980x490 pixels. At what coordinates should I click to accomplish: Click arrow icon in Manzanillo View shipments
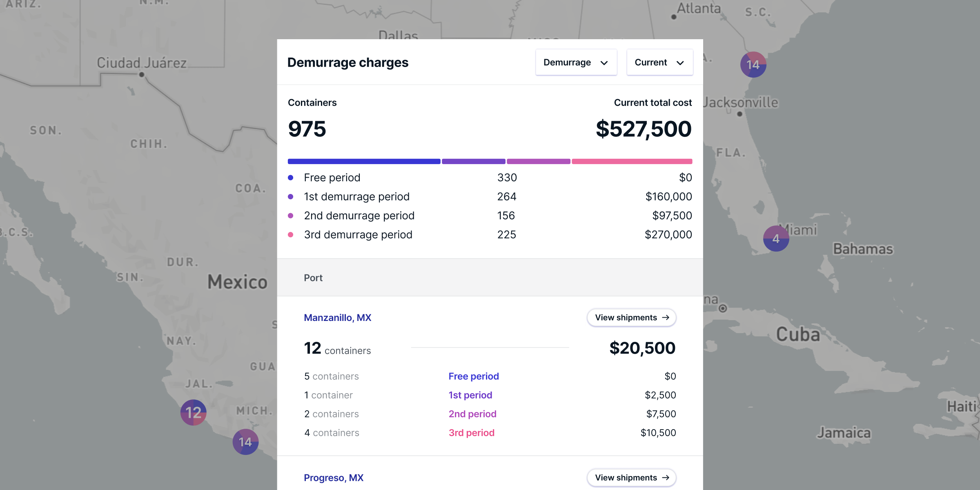click(666, 317)
